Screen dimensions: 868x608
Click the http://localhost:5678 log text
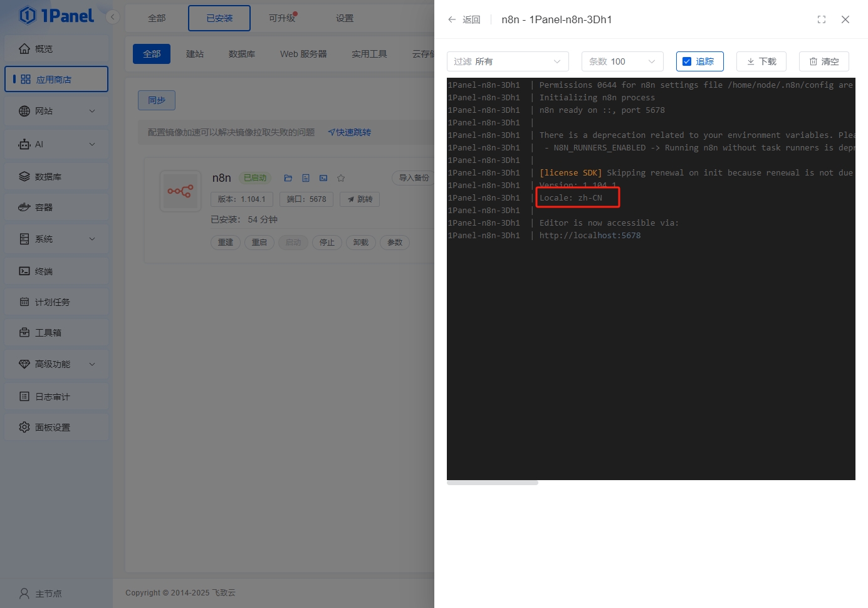click(590, 236)
